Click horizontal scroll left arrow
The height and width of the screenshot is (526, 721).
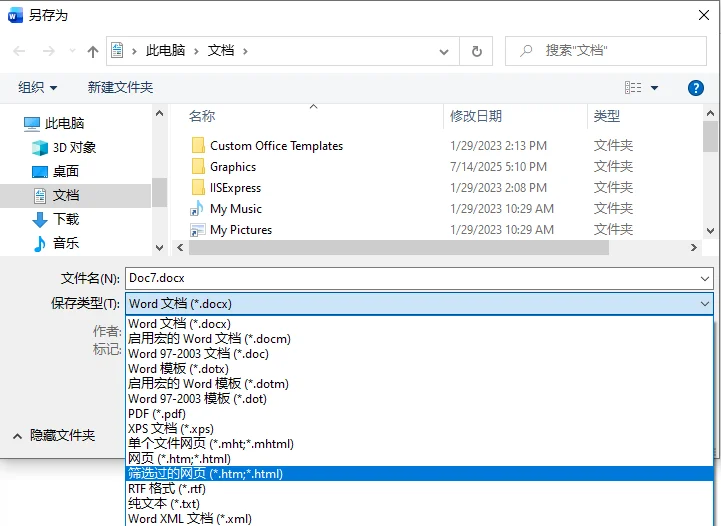pos(180,247)
